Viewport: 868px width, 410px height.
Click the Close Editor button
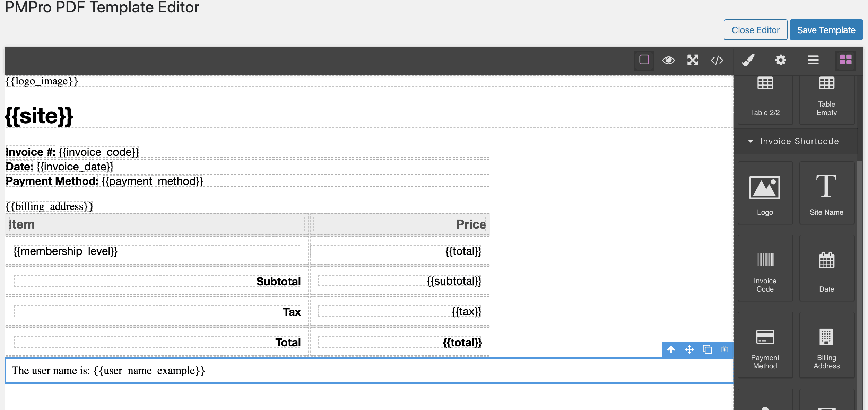pyautogui.click(x=756, y=30)
